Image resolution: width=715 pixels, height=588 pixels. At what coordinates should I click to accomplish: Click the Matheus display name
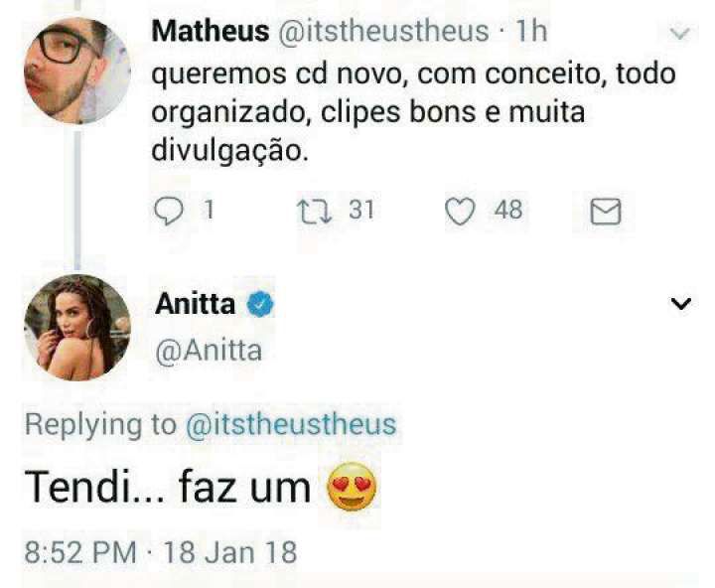(x=211, y=31)
